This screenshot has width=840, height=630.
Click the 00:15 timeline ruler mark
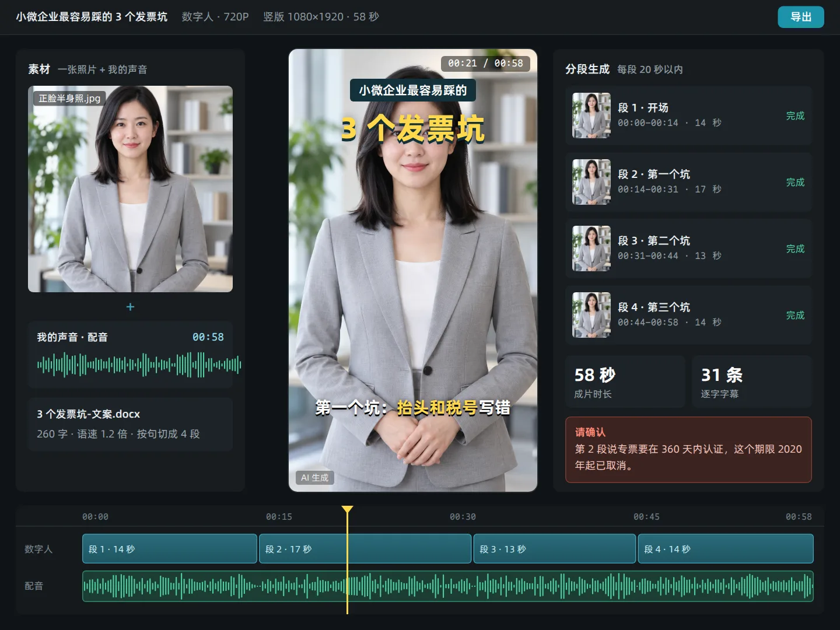[279, 517]
